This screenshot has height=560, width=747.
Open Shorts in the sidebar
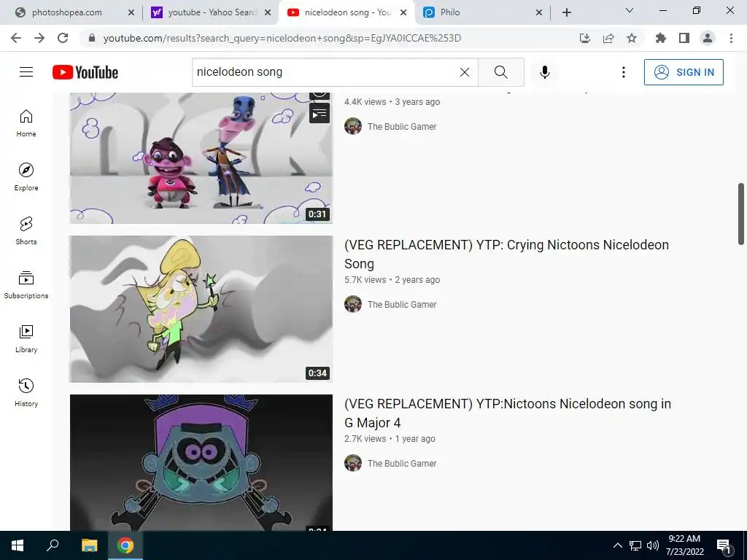(x=26, y=230)
